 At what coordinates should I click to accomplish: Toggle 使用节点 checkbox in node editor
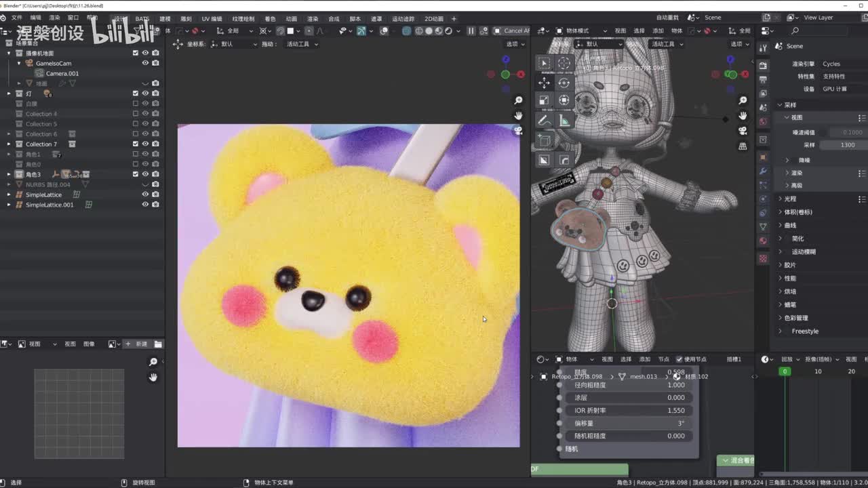click(x=679, y=359)
